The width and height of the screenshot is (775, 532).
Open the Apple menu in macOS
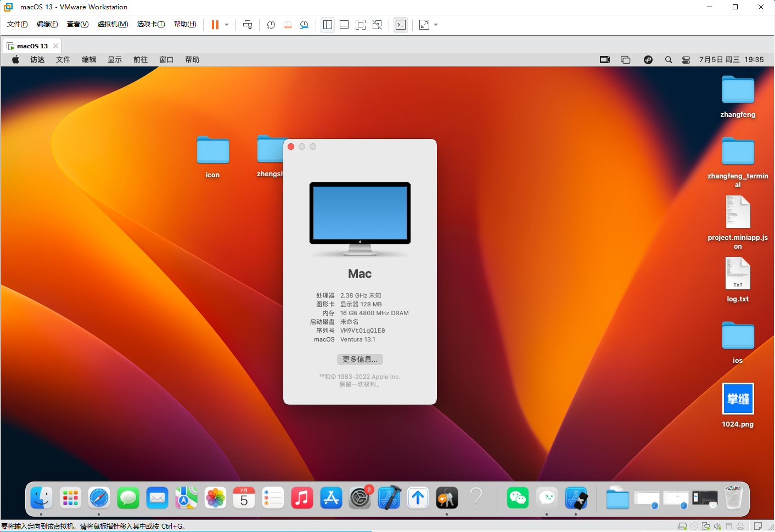(16, 60)
